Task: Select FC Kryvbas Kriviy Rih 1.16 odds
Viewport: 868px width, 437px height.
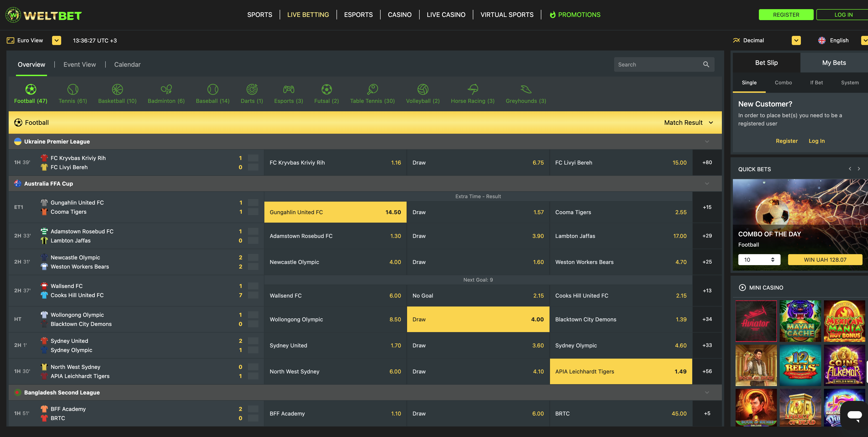Action: (x=335, y=163)
